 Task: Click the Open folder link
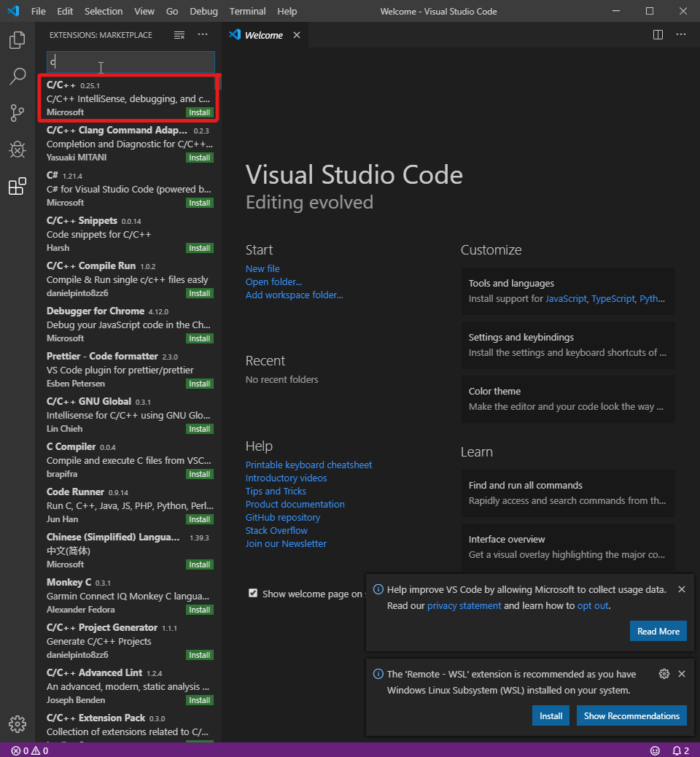click(x=273, y=282)
